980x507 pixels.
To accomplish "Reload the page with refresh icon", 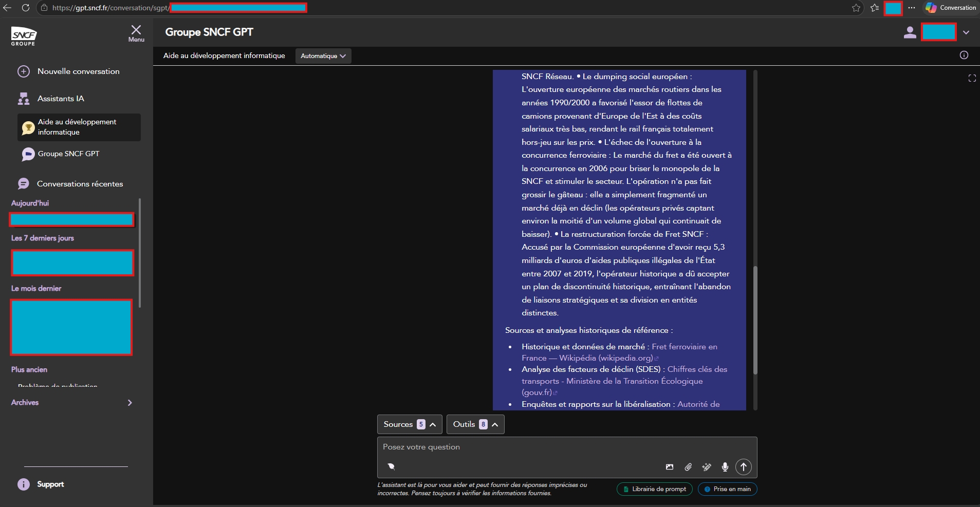I will pos(25,8).
